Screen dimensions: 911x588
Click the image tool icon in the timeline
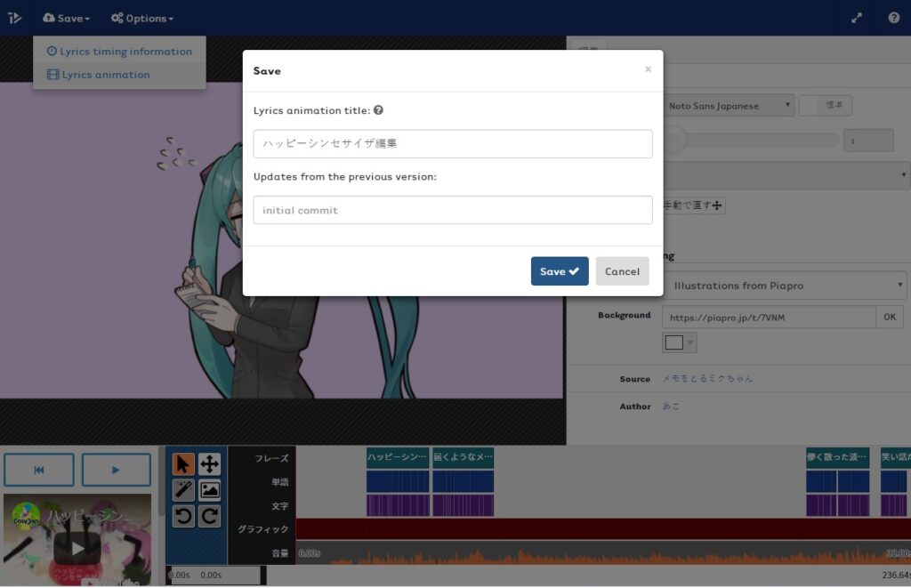(211, 489)
